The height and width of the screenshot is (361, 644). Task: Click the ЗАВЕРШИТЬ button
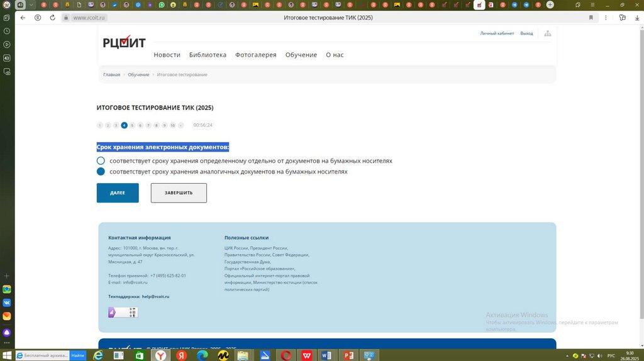pyautogui.click(x=179, y=192)
